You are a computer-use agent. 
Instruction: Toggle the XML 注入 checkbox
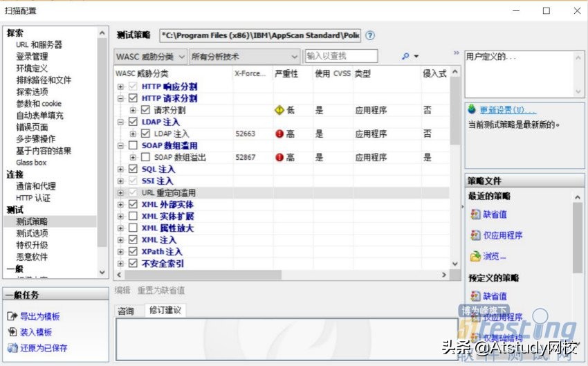click(133, 239)
